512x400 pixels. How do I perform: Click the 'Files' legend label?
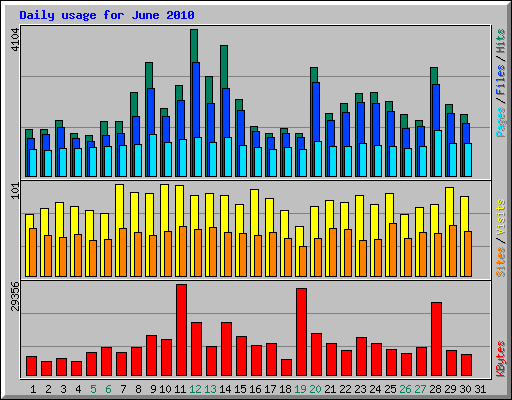500,80
